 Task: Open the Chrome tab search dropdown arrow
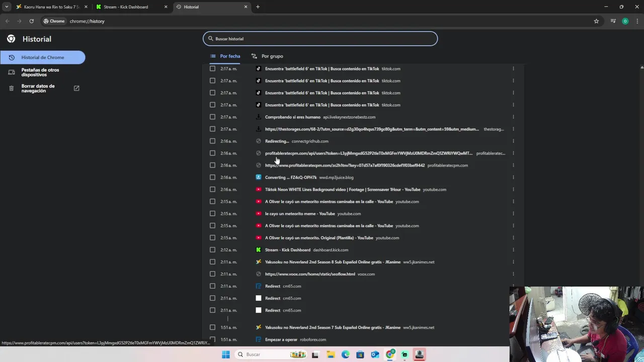7,7
